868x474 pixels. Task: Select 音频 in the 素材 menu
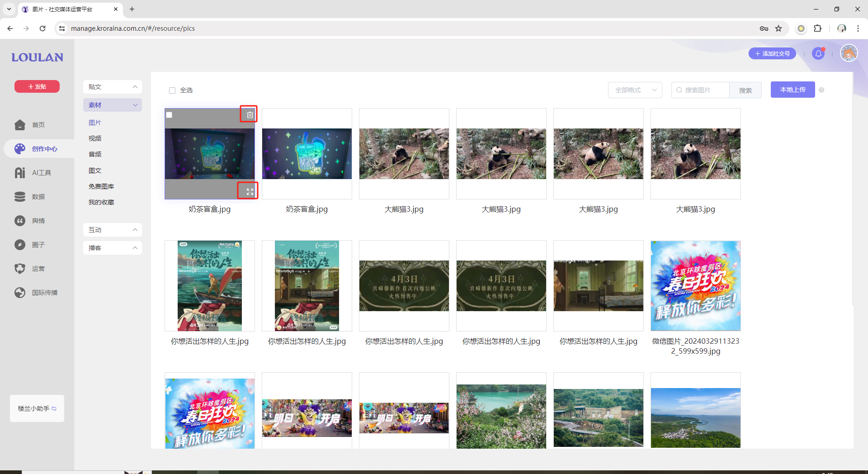[95, 154]
